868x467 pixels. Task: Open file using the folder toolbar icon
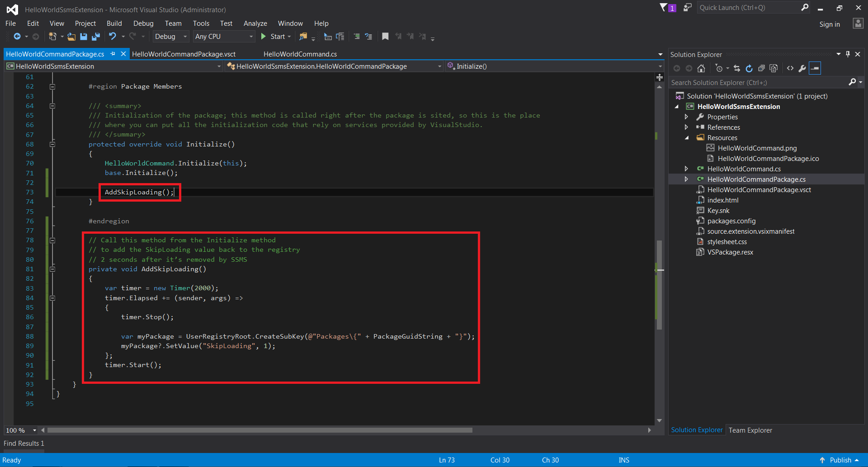pos(71,37)
